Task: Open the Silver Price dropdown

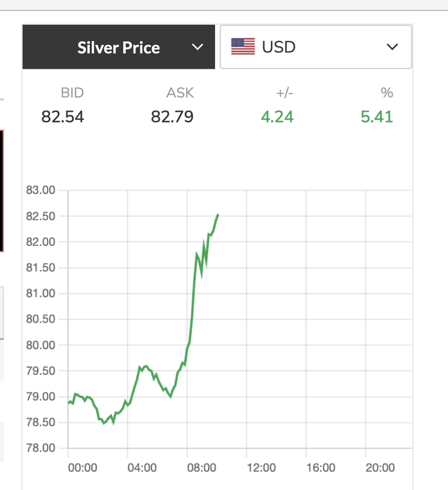Action: click(x=119, y=48)
